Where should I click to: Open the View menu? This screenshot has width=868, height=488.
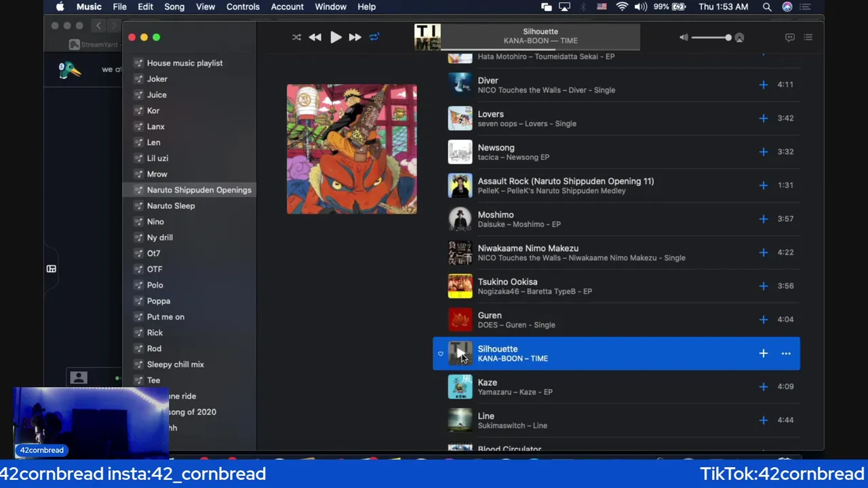205,7
